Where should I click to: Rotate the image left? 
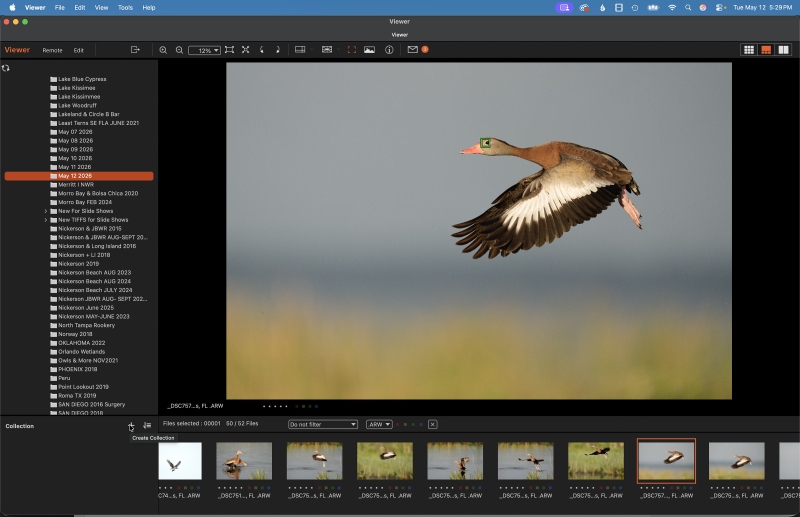[262, 50]
